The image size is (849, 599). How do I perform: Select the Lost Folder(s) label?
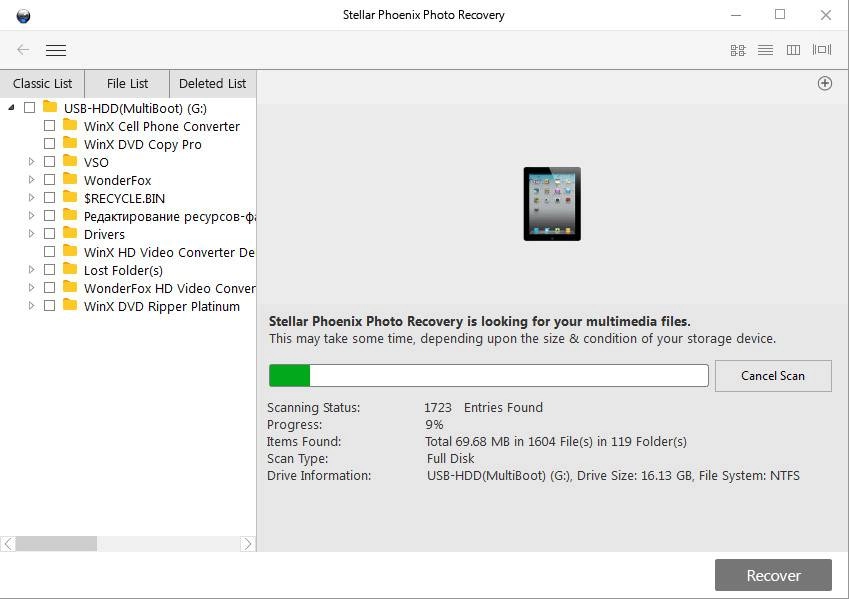pyautogui.click(x=123, y=270)
